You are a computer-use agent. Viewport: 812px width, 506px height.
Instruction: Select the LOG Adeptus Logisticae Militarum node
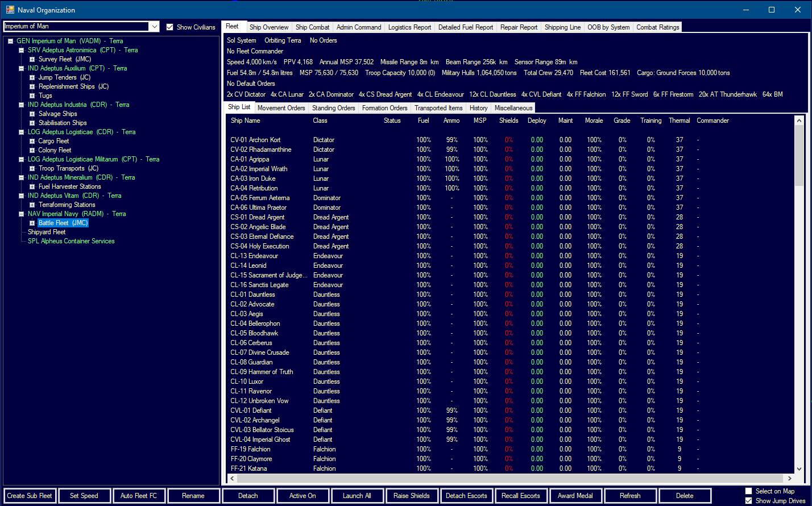93,159
